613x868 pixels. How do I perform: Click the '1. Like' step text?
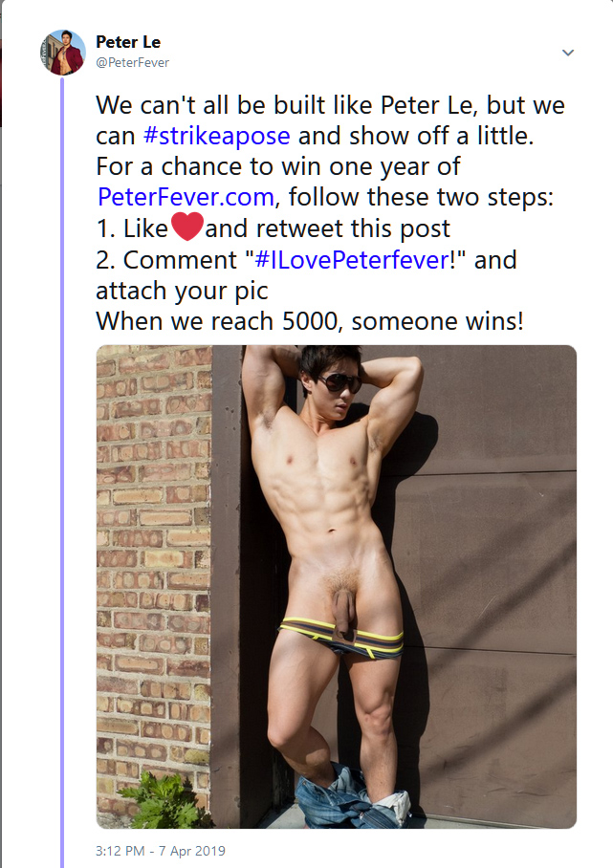tap(132, 228)
